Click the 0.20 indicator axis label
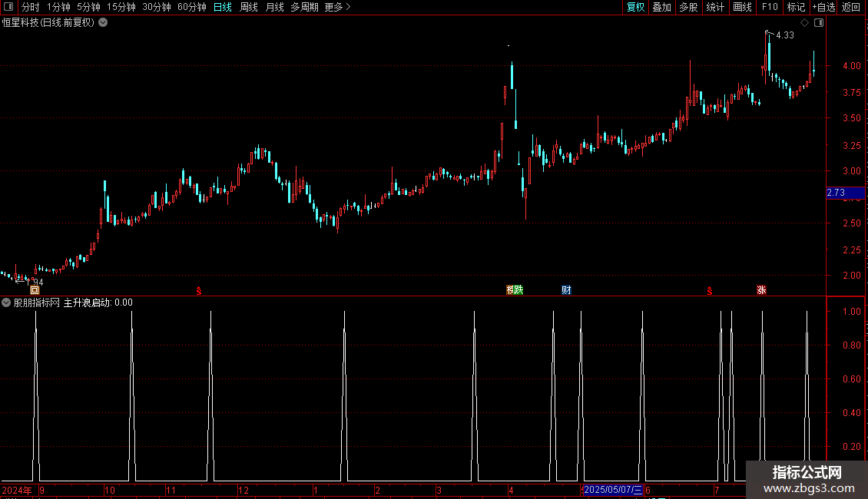The image size is (868, 499). (852, 447)
